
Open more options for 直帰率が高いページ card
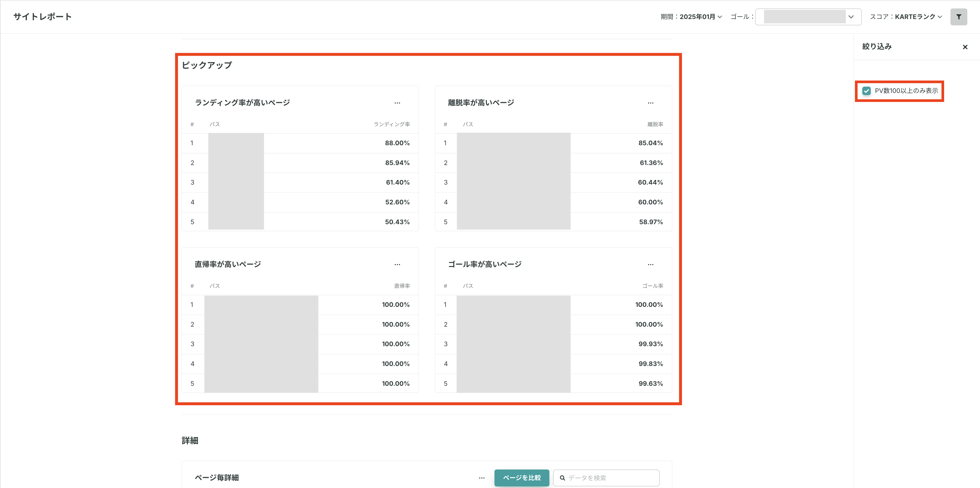pos(397,264)
